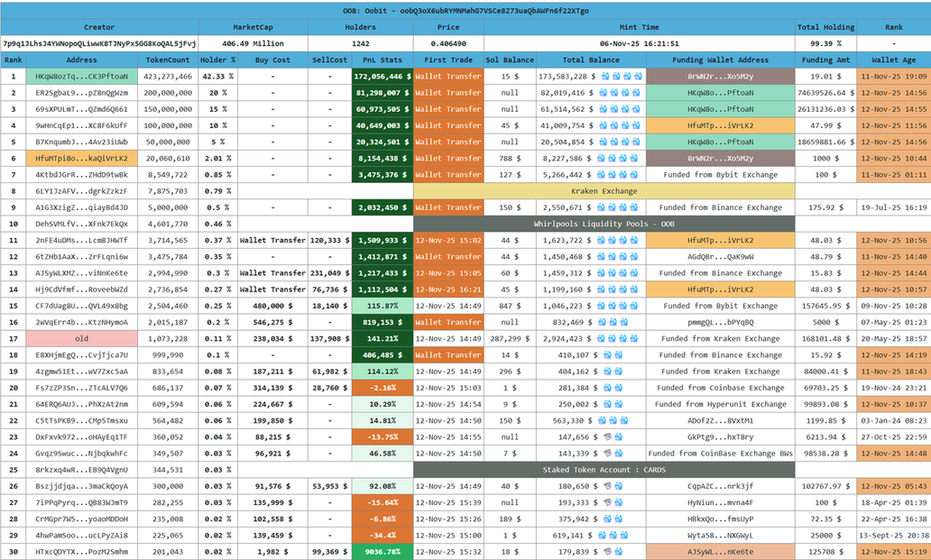This screenshot has width=931, height=560.
Task: Click the pink 'old' address cell
Action: 81,339
